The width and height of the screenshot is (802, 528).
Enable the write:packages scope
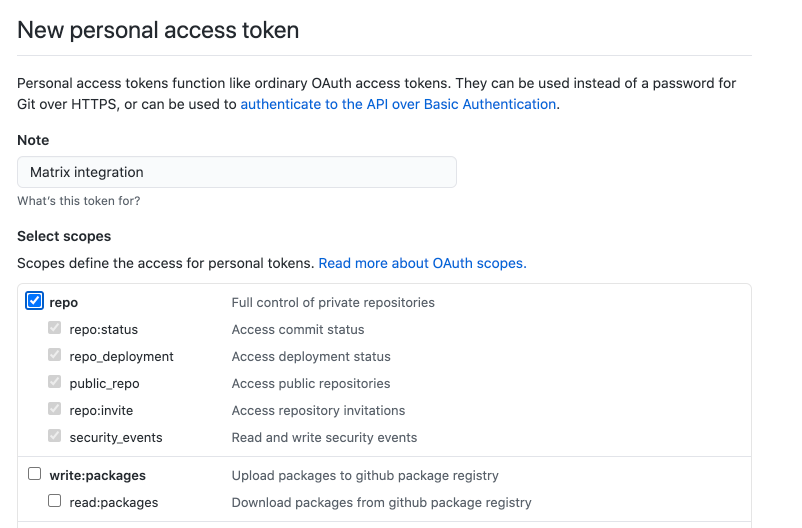click(x=34, y=474)
